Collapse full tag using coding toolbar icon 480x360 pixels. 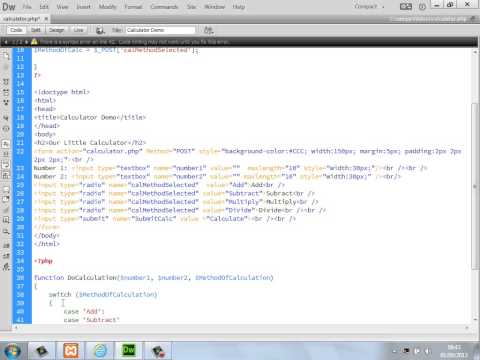tap(6, 81)
